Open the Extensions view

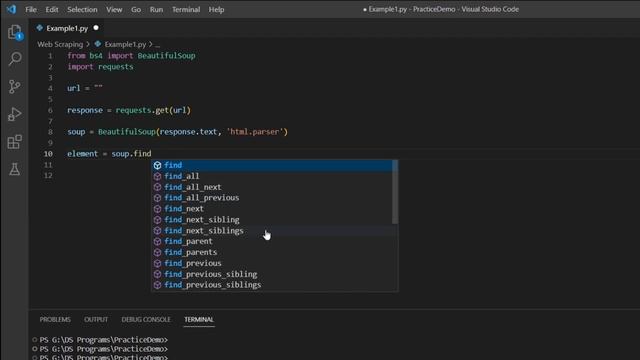point(15,142)
